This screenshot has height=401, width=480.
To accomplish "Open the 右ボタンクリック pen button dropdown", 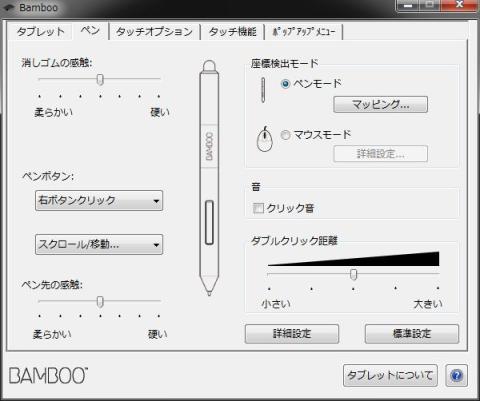I will click(x=99, y=200).
